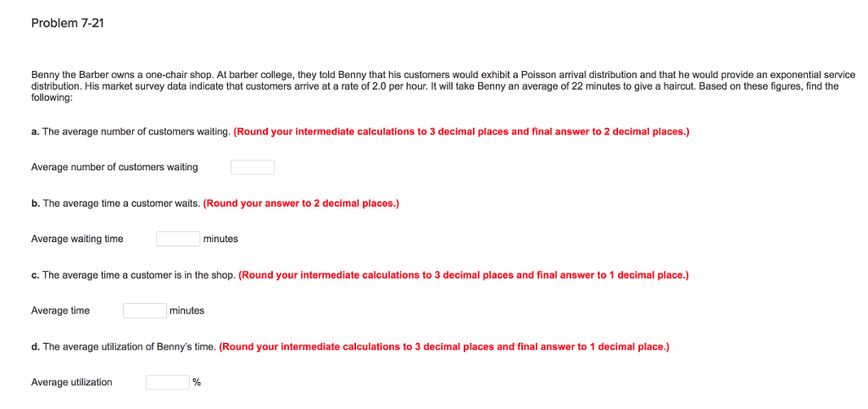The image size is (868, 409).
Task: Click red rounding instruction for part d
Action: click(444, 346)
